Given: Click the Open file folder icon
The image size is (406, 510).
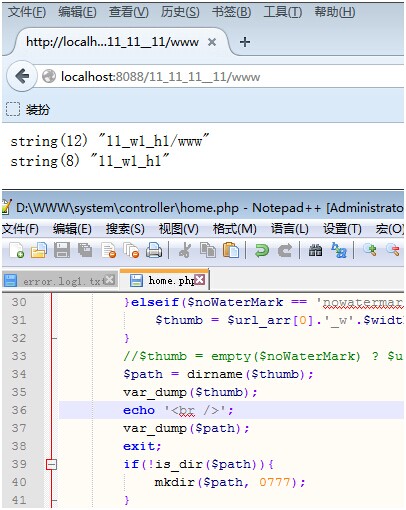Looking at the screenshot, I should [x=39, y=250].
